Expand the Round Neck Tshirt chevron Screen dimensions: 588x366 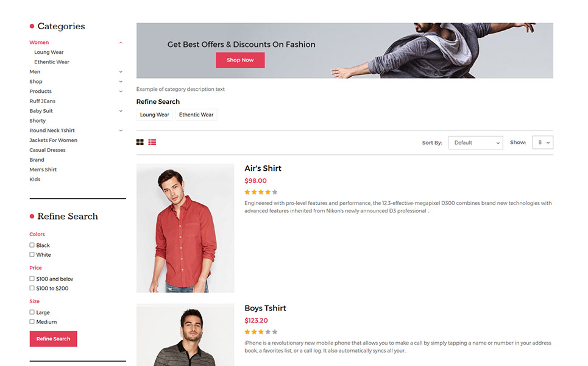(x=121, y=131)
